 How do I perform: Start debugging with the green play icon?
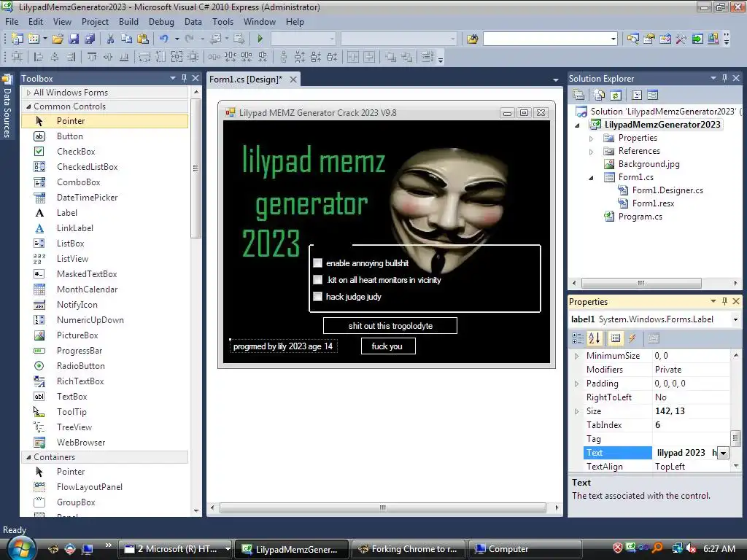pos(260,39)
